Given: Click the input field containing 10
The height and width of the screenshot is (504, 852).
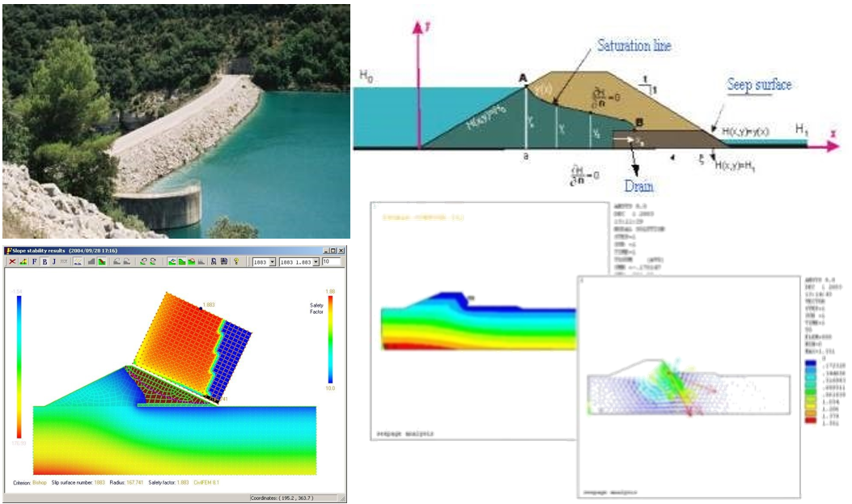Looking at the screenshot, I should tap(331, 261).
